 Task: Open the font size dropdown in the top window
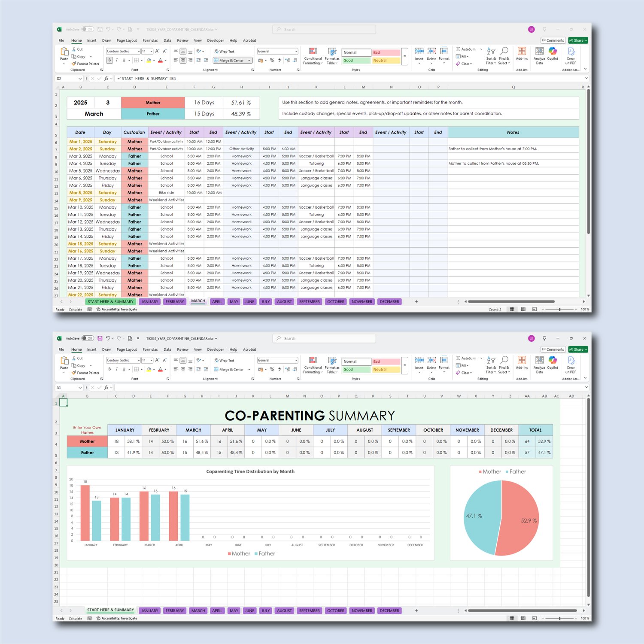coord(152,52)
